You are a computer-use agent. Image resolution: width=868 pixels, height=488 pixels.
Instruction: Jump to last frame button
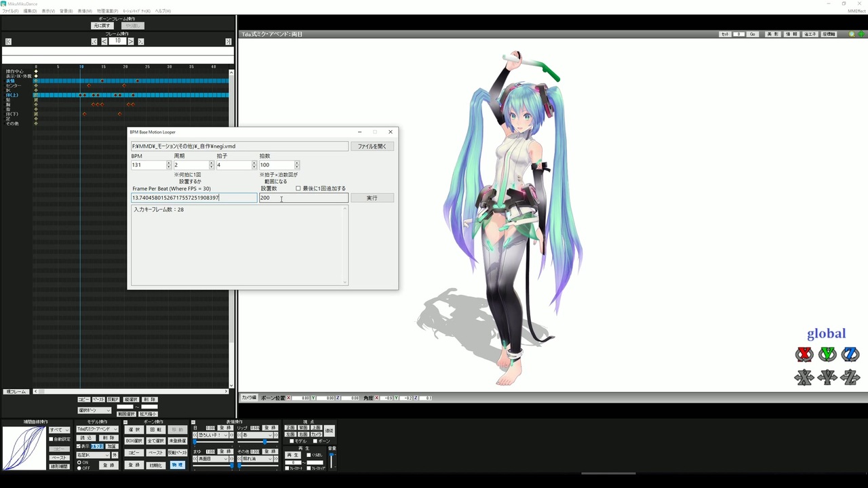coord(229,41)
